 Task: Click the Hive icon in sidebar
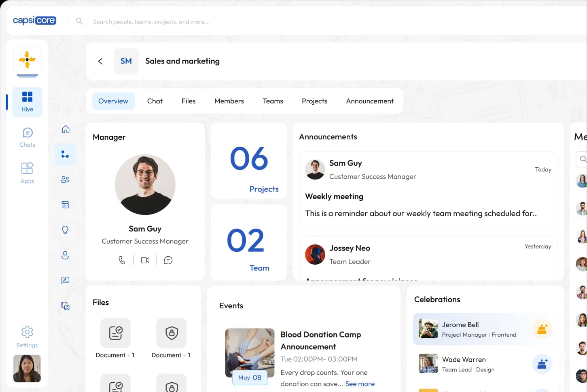point(27,102)
